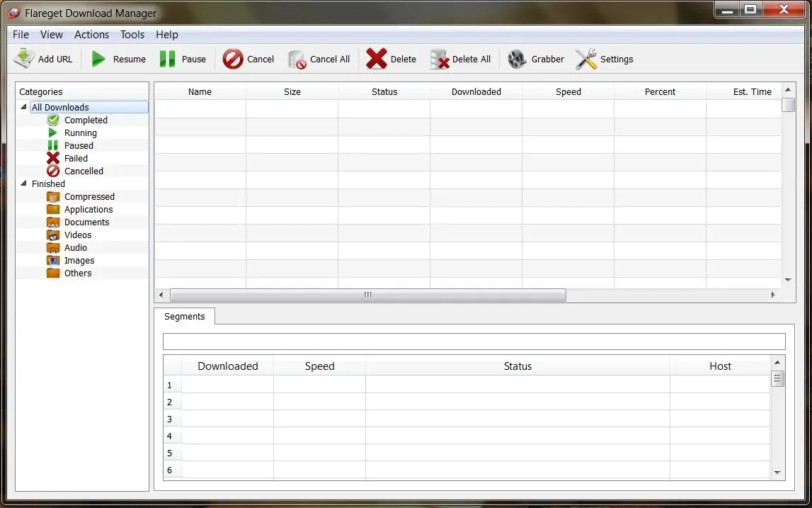This screenshot has width=812, height=508.
Task: Click the Completed checkmark icon
Action: pyautogui.click(x=53, y=120)
